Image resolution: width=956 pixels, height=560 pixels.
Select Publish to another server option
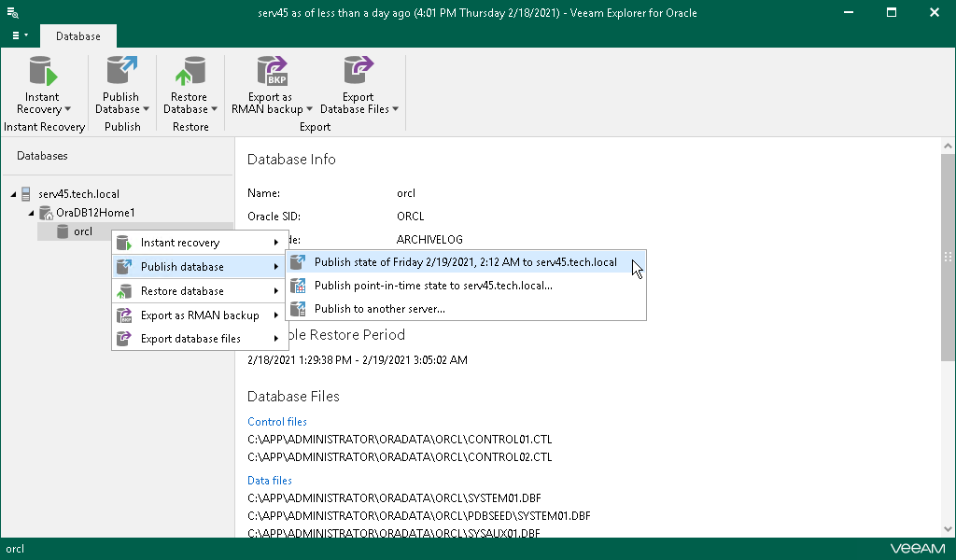coord(466,308)
